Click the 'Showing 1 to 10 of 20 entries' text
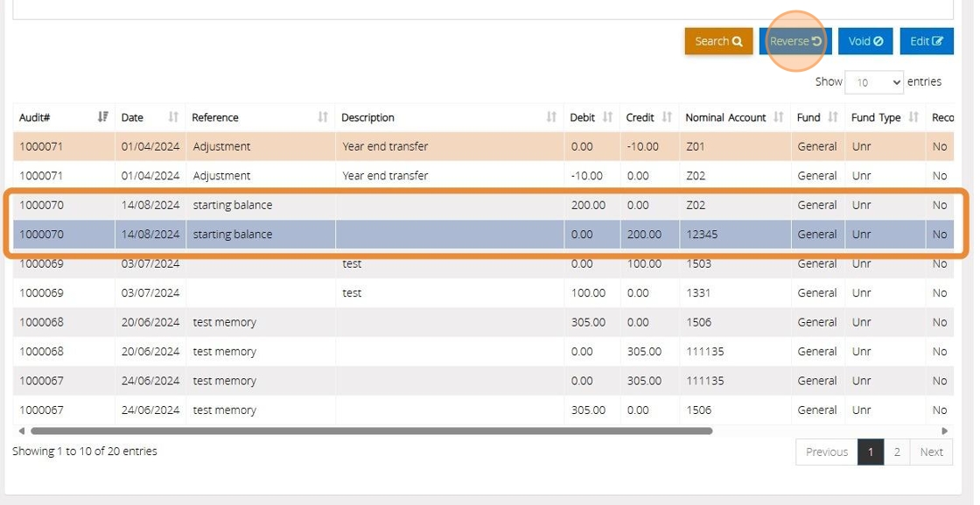Viewport: 980px width, 505px height. point(84,452)
